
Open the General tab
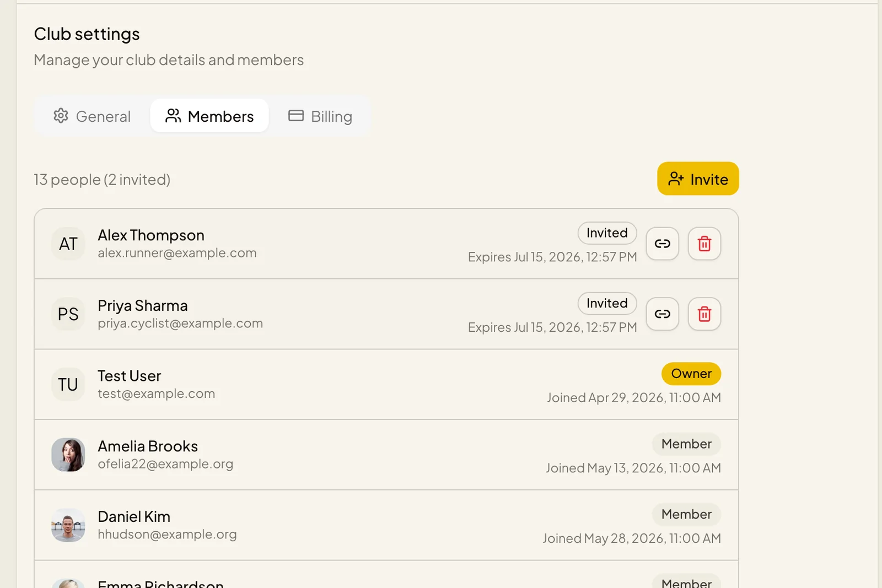[92, 116]
